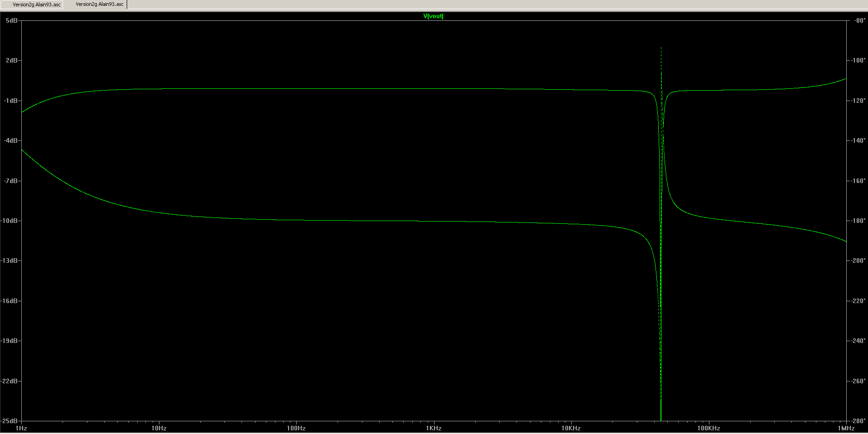Click the V(vout) trace label

434,16
